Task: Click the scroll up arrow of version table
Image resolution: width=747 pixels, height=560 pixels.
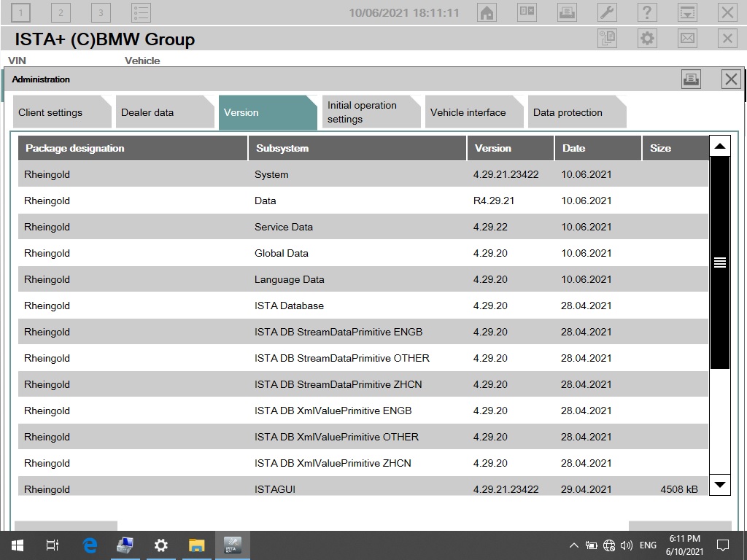Action: click(720, 146)
